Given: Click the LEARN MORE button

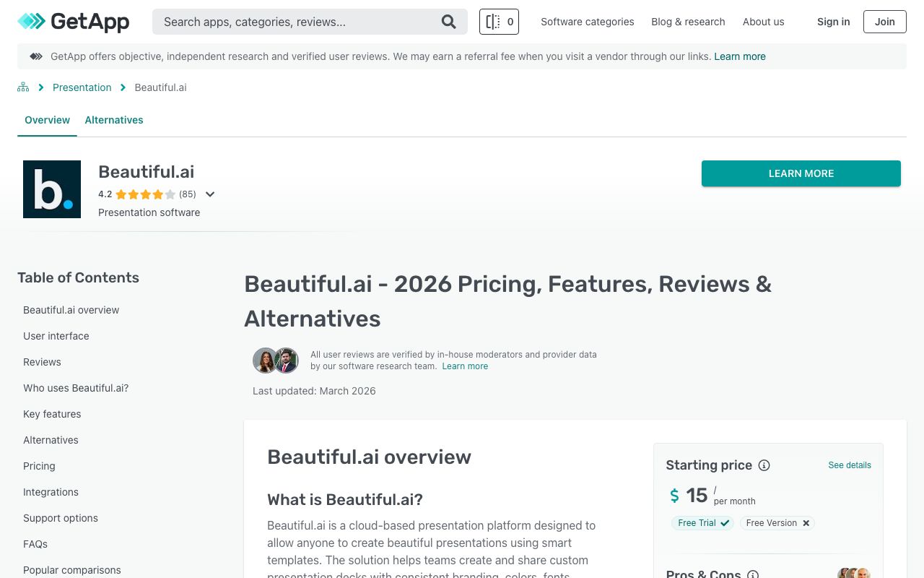Looking at the screenshot, I should click(801, 173).
